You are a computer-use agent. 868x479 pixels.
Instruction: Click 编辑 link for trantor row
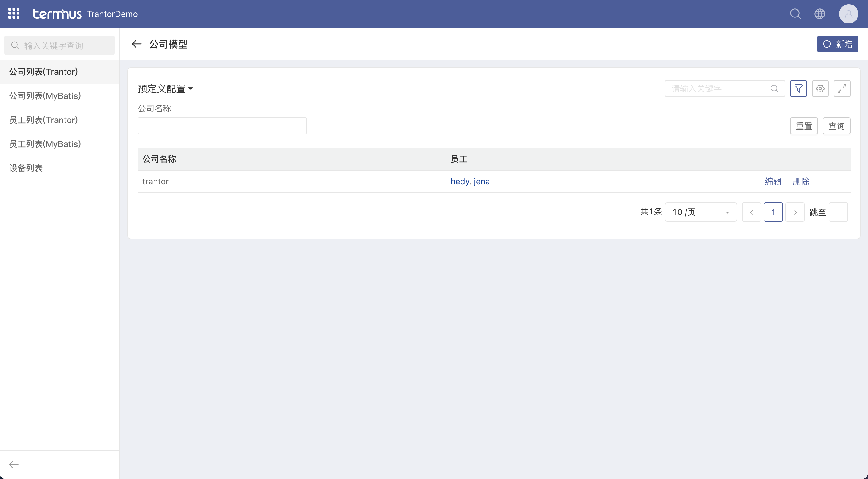click(773, 181)
